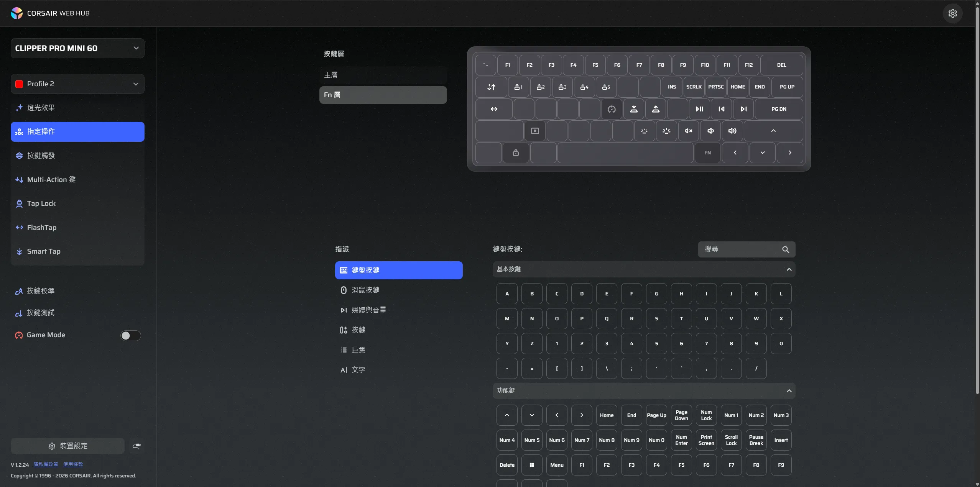Select the Fn 層 key layer

(x=383, y=95)
